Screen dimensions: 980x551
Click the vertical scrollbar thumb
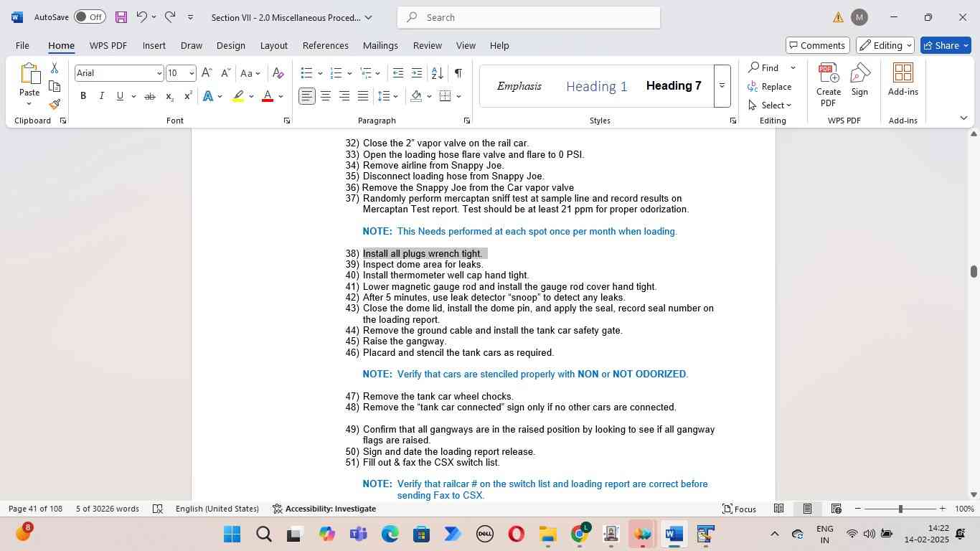[974, 271]
